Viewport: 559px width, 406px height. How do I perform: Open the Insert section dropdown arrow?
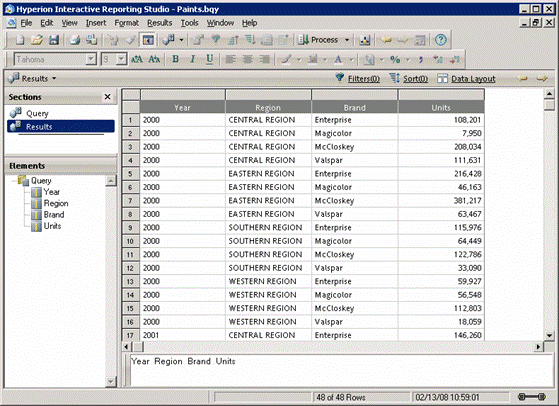181,40
